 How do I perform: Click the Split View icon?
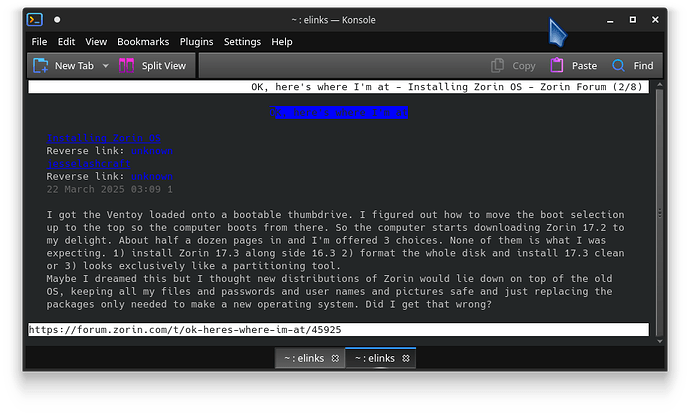coord(126,66)
